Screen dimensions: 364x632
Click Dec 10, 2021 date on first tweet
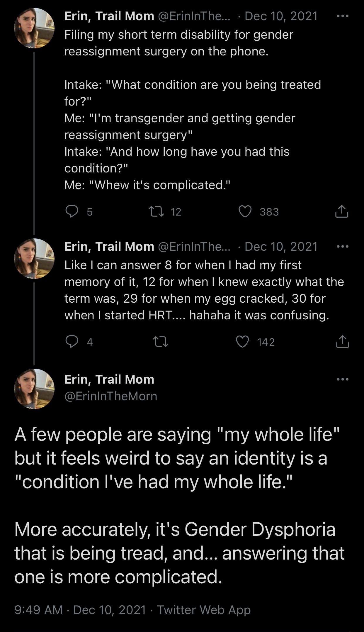click(x=281, y=16)
